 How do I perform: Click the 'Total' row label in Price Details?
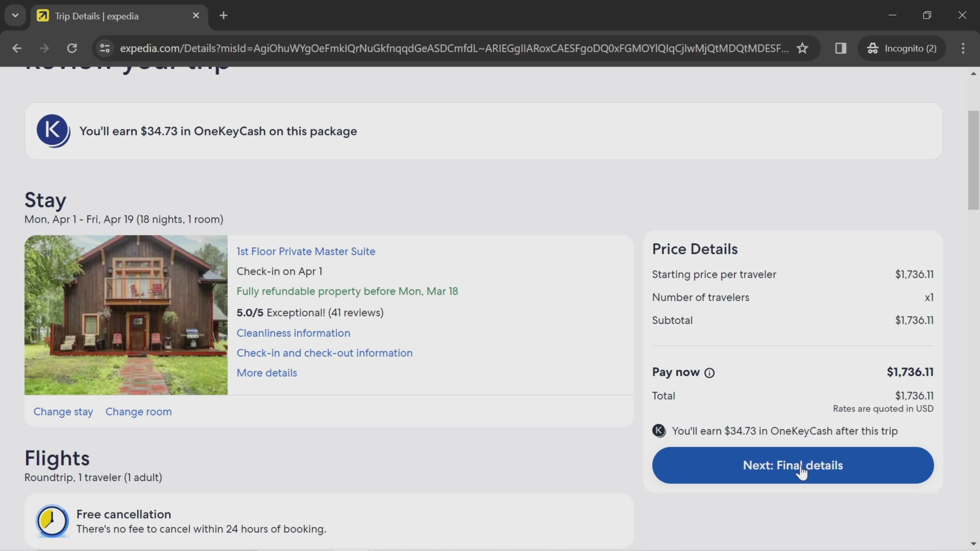pyautogui.click(x=664, y=396)
